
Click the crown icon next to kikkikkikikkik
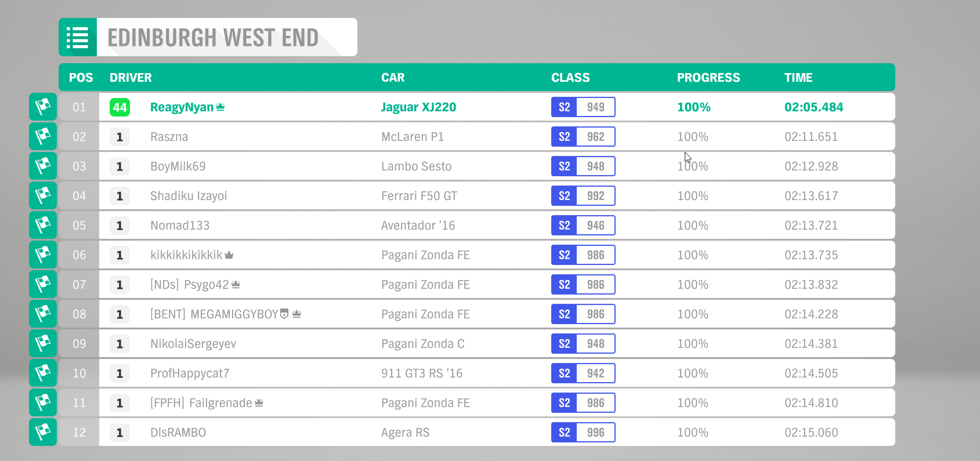click(229, 255)
